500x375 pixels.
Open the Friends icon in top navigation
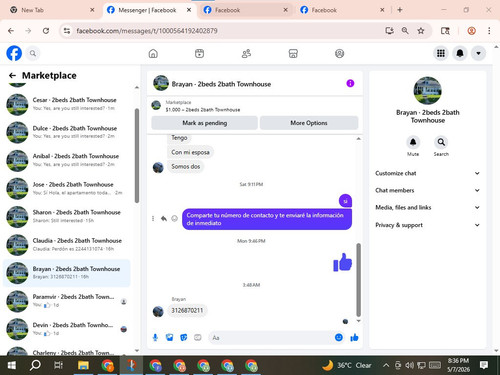coord(246,53)
